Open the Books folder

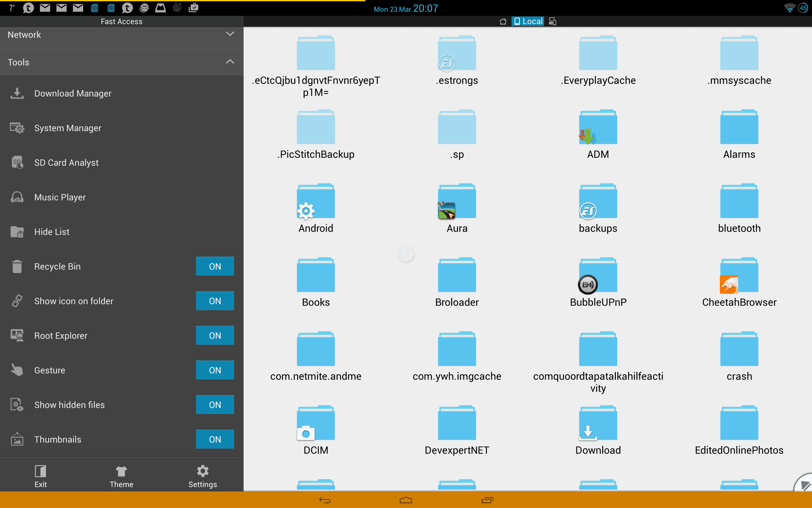(315, 282)
